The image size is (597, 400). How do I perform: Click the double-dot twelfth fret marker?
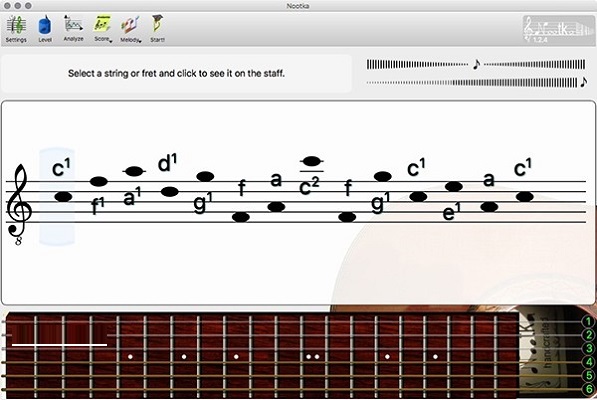[x=313, y=357]
